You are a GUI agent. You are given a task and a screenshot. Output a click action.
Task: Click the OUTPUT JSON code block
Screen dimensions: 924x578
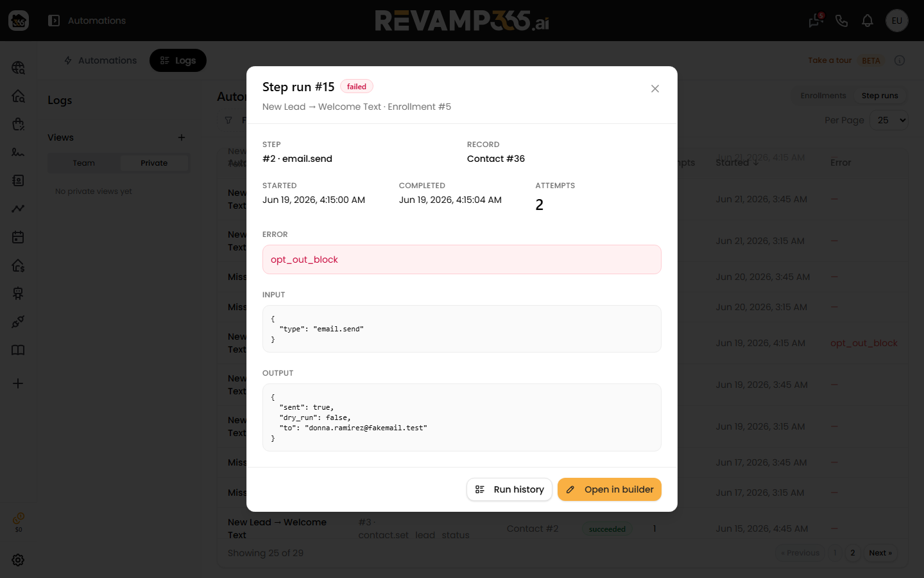[x=462, y=417]
